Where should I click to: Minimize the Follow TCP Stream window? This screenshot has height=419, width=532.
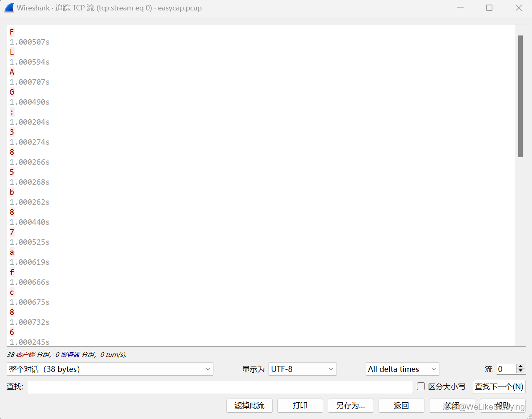[x=460, y=8]
